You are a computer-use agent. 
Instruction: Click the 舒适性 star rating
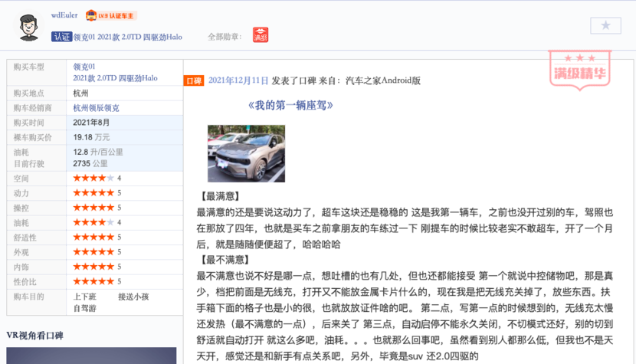point(93,237)
